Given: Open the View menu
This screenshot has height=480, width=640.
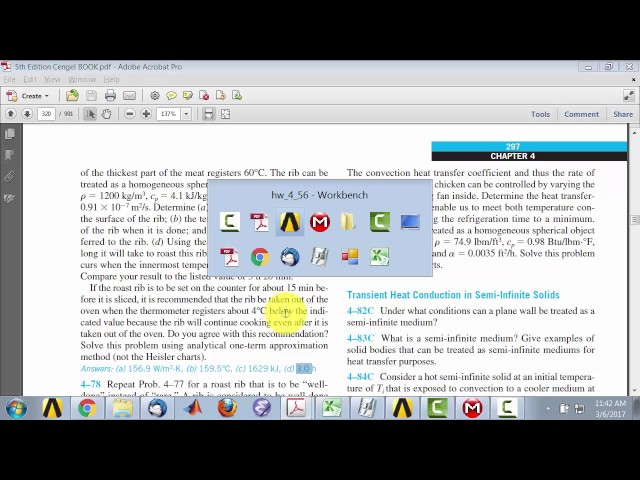Looking at the screenshot, I should [x=52, y=79].
